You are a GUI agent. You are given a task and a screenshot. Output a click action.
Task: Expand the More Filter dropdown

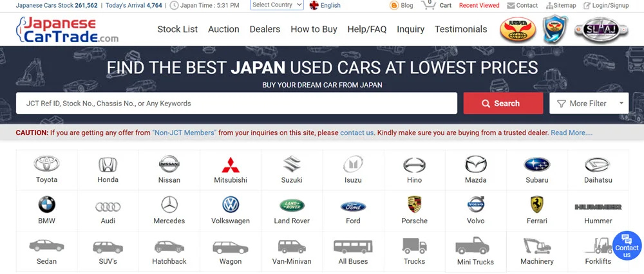click(x=589, y=104)
